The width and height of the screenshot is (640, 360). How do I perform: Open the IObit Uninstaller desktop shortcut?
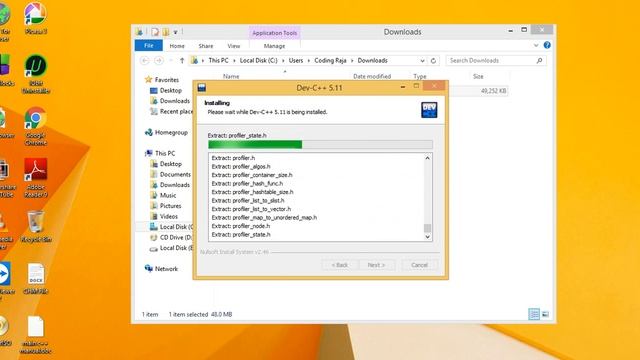tap(36, 74)
